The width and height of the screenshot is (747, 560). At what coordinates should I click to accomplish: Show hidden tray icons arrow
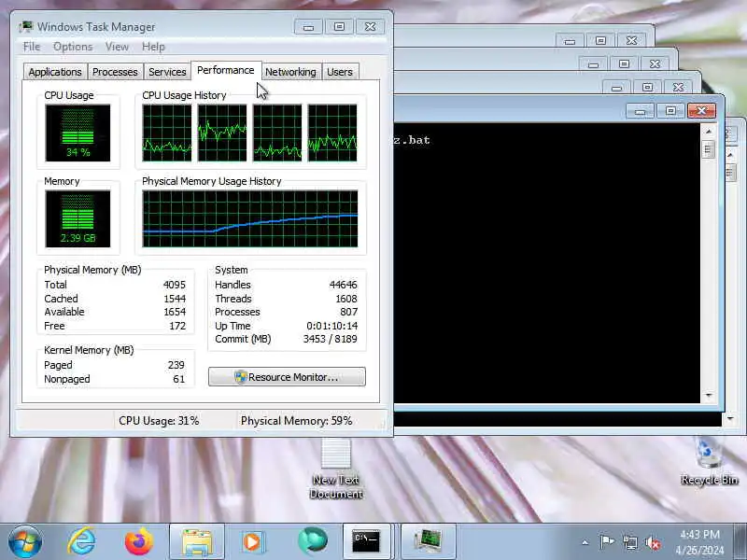(585, 542)
